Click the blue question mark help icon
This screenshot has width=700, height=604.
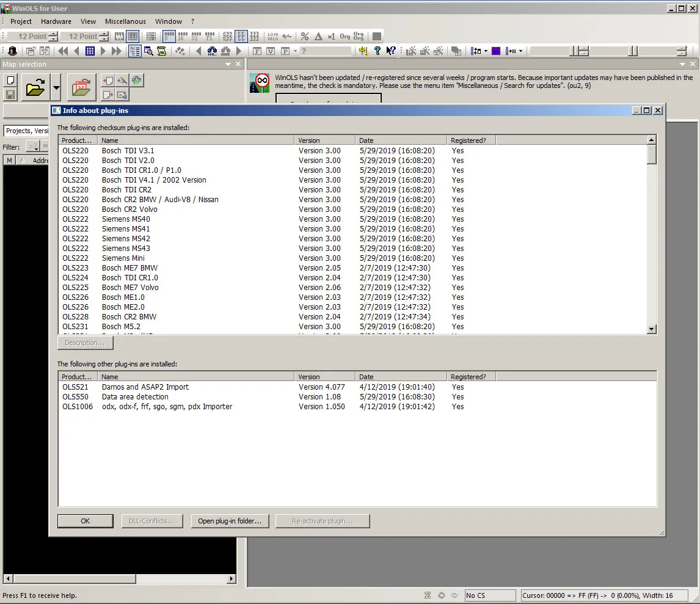(377, 51)
